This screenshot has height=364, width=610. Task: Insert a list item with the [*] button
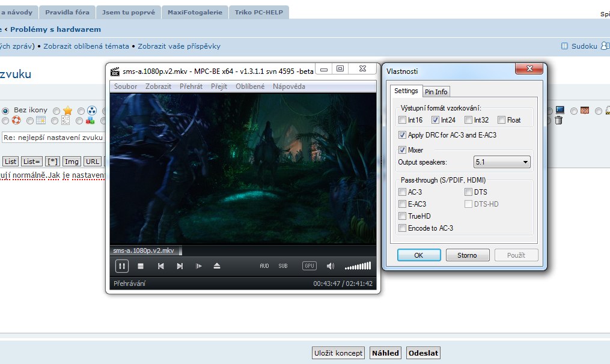(x=52, y=162)
